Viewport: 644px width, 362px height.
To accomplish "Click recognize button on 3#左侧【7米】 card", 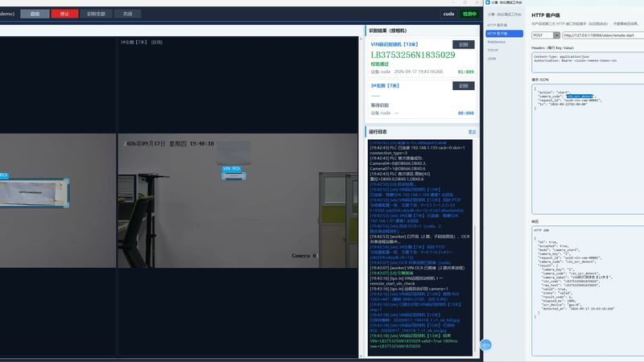I will [x=464, y=86].
